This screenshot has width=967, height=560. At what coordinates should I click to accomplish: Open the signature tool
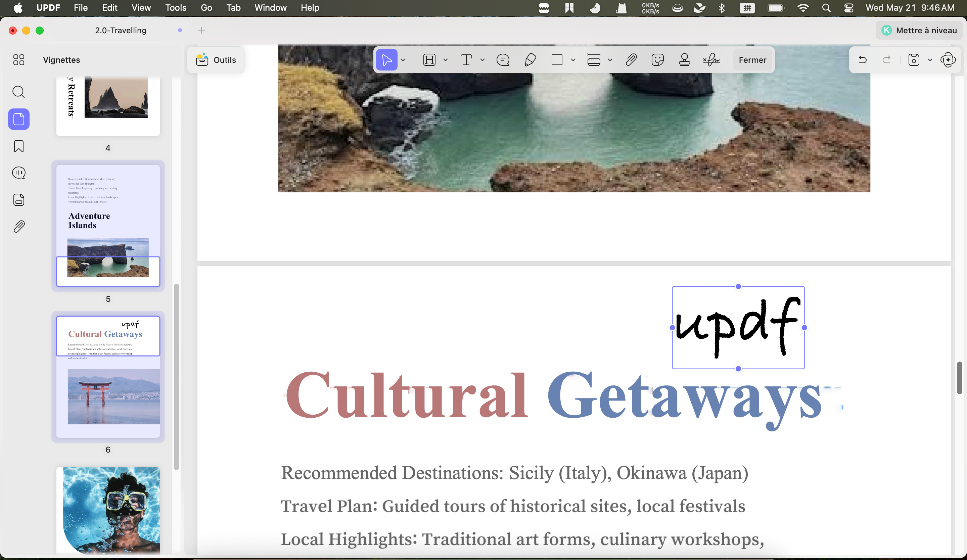coord(711,60)
